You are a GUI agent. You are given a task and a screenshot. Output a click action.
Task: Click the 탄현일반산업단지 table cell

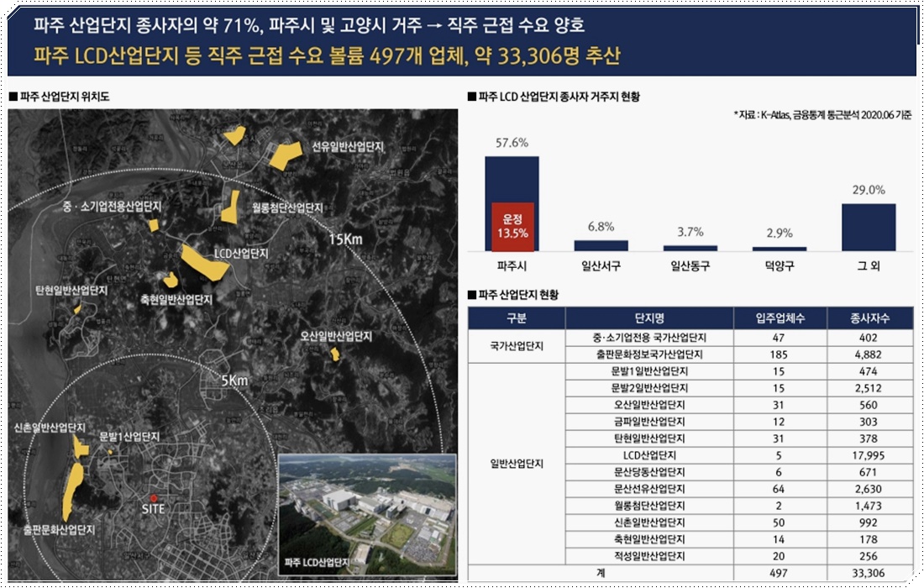tap(649, 438)
